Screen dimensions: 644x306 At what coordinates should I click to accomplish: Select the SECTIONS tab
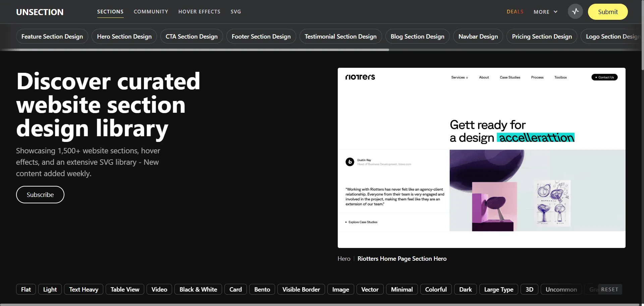(x=110, y=11)
